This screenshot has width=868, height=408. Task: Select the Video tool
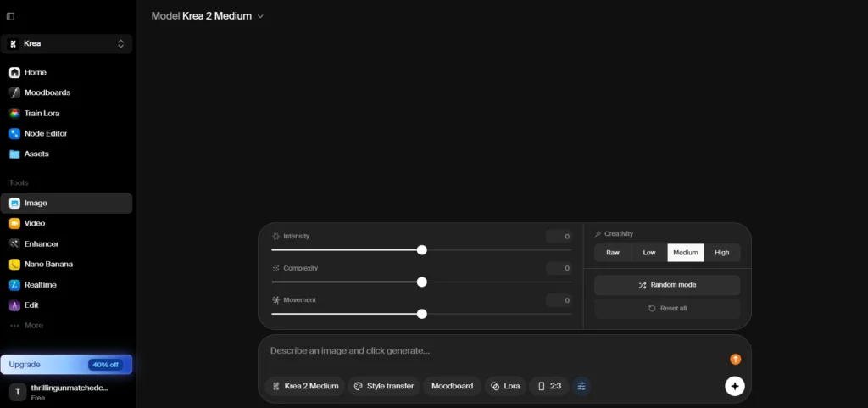[x=66, y=224]
